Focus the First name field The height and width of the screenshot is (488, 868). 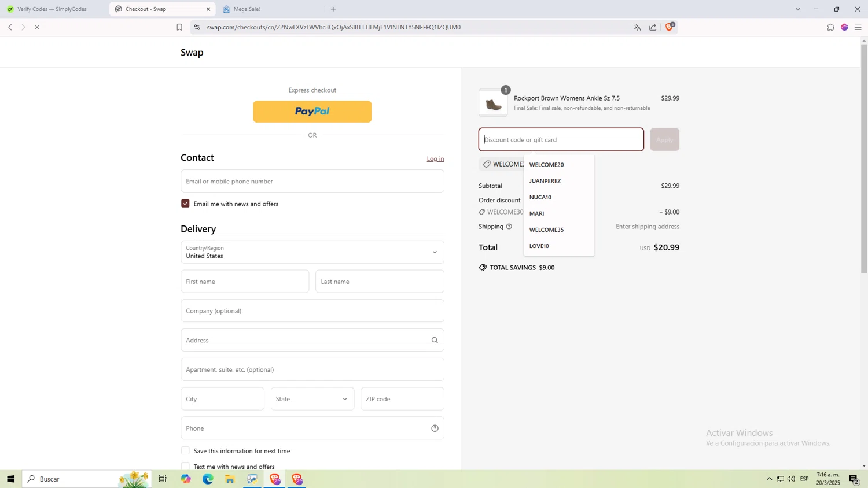pyautogui.click(x=245, y=282)
